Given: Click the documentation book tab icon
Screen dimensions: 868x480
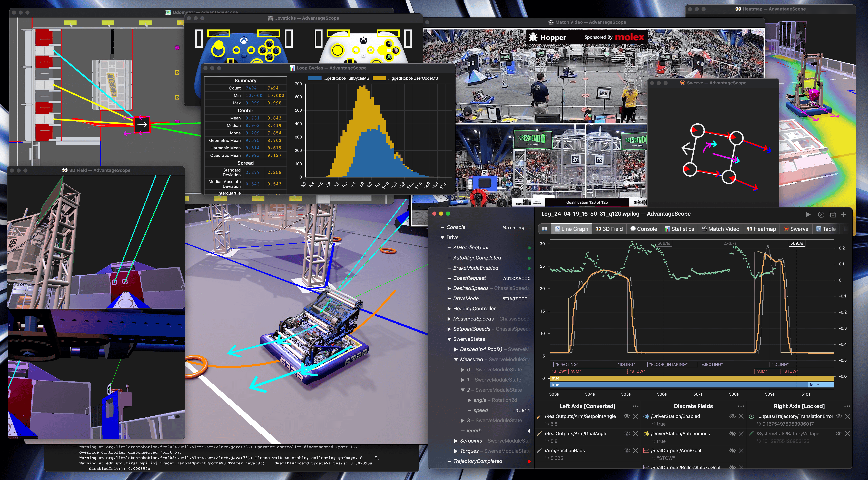Looking at the screenshot, I should (544, 229).
